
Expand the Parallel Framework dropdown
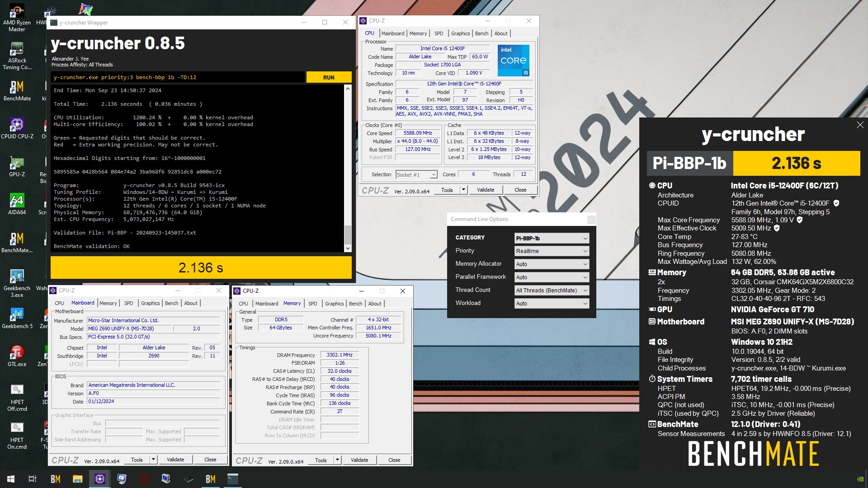(552, 277)
